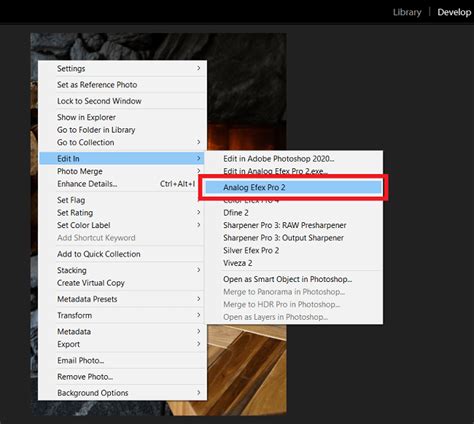Select Lock to Second Window
Image resolution: width=474 pixels, height=424 pixels.
coord(122,101)
